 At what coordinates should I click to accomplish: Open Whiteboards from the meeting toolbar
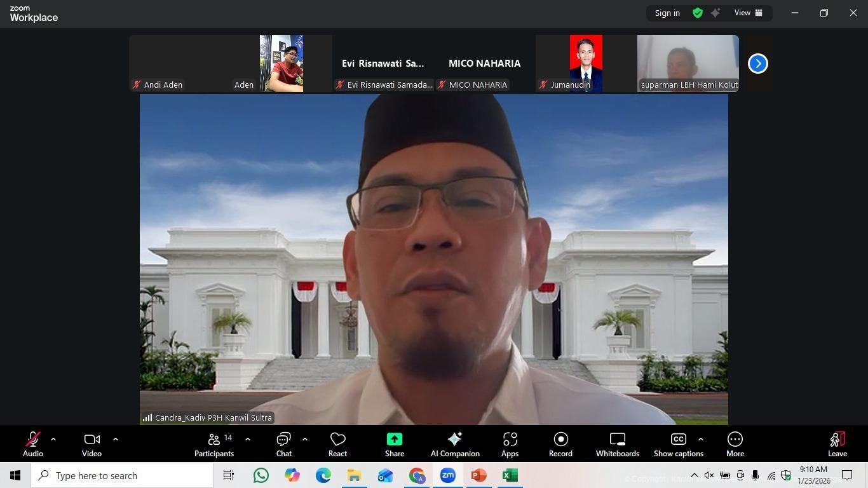pos(617,440)
